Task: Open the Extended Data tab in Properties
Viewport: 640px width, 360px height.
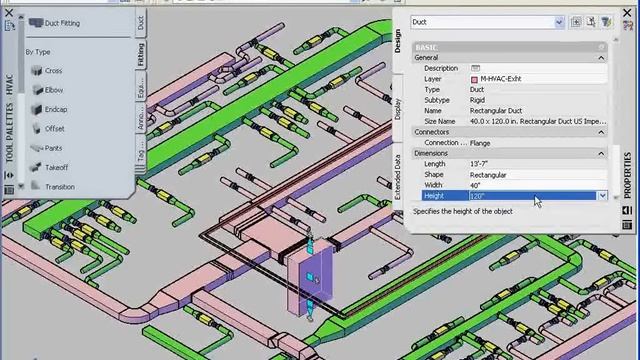Action: tap(398, 177)
